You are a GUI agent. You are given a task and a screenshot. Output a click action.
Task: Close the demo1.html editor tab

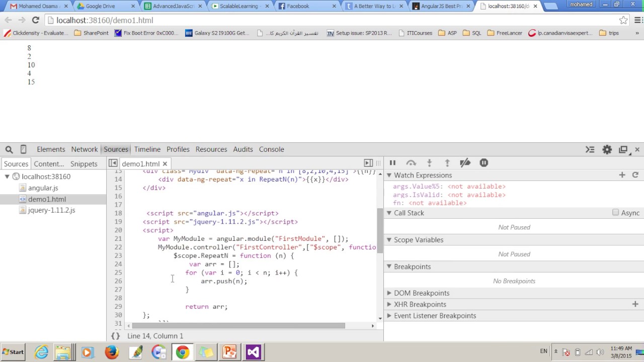[x=165, y=164]
